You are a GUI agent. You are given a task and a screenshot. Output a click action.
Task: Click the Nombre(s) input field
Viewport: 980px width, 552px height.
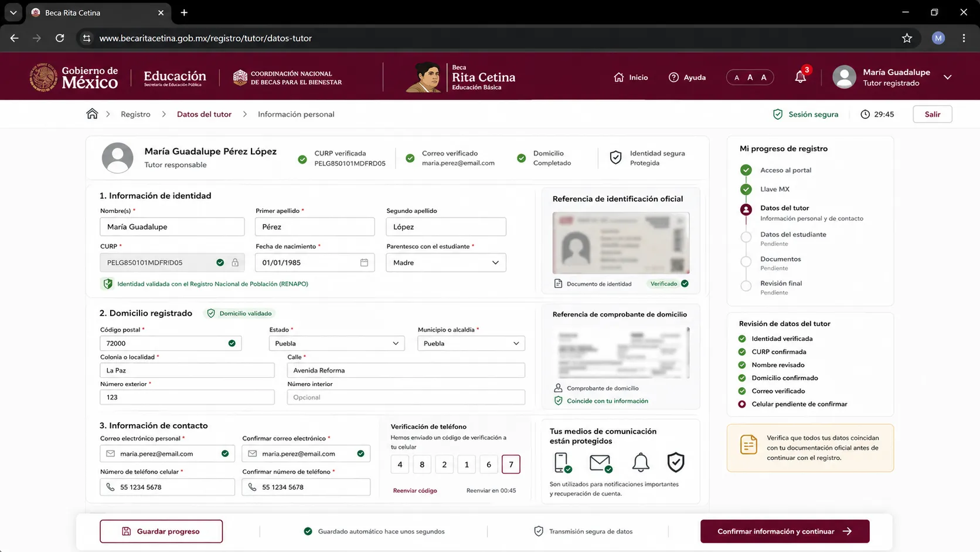[172, 226]
